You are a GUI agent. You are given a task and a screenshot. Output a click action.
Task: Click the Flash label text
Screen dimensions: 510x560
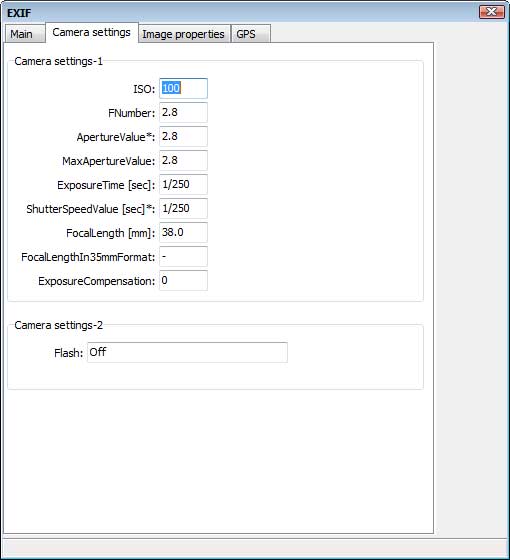[69, 353]
